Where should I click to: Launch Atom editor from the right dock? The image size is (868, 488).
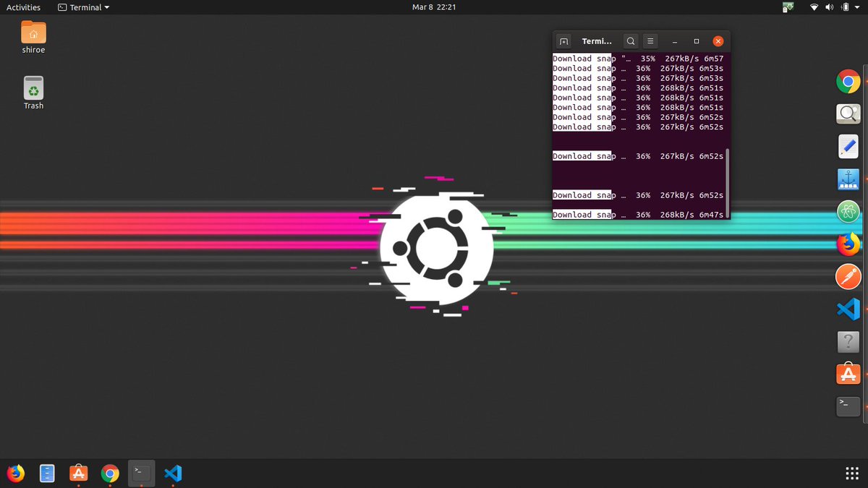[x=848, y=211]
